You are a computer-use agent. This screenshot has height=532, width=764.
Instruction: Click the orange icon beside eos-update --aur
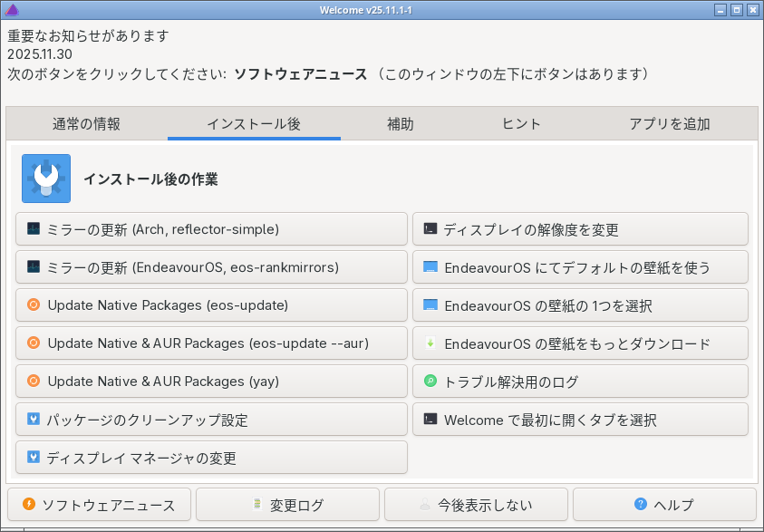click(34, 343)
